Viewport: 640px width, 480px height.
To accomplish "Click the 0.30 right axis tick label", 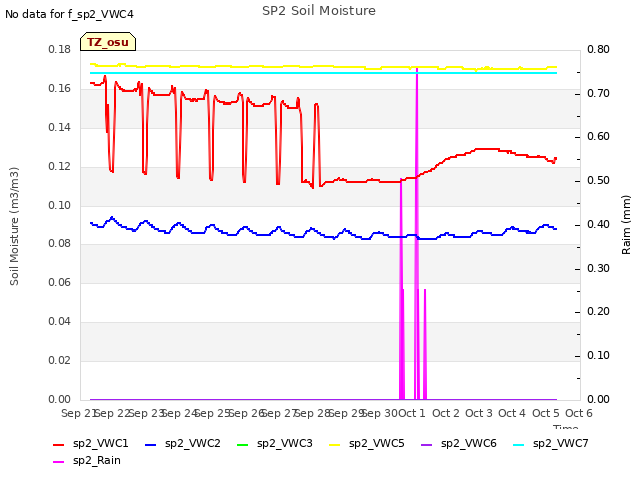I will (598, 268).
